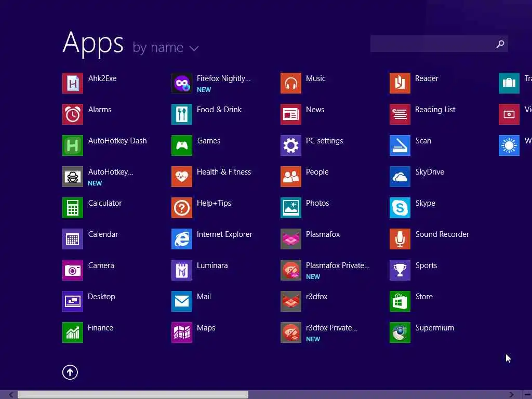The width and height of the screenshot is (532, 399).
Task: Open the Music headphones icon
Action: [291, 83]
